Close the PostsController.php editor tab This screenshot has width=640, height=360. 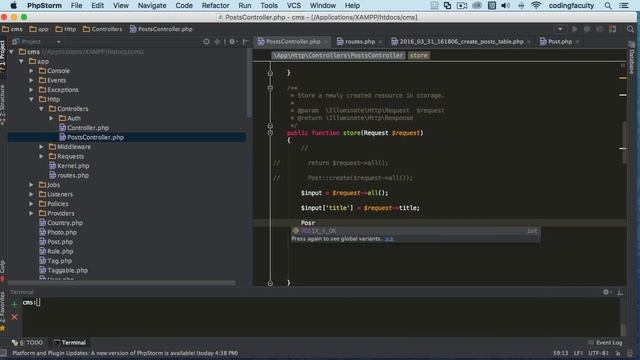pos(326,42)
